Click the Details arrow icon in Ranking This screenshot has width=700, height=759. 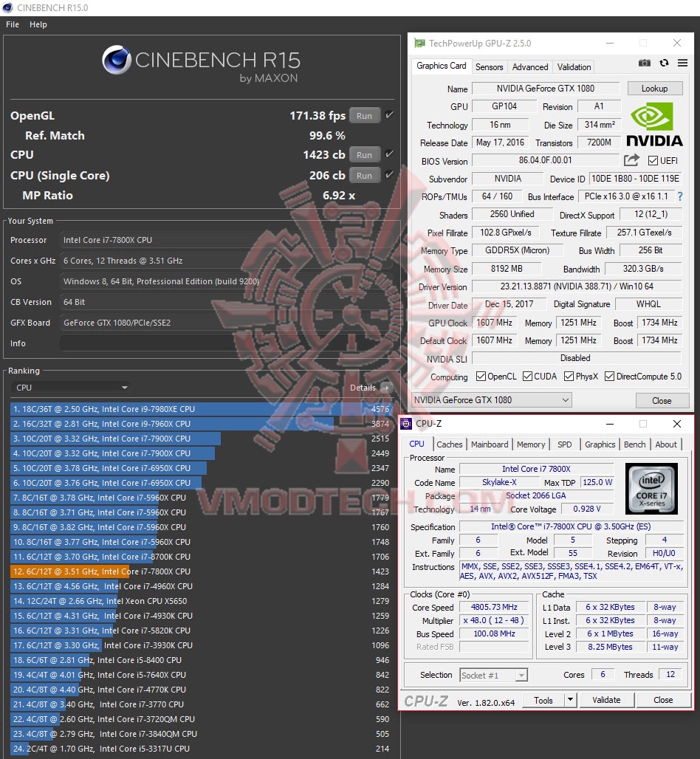click(386, 388)
